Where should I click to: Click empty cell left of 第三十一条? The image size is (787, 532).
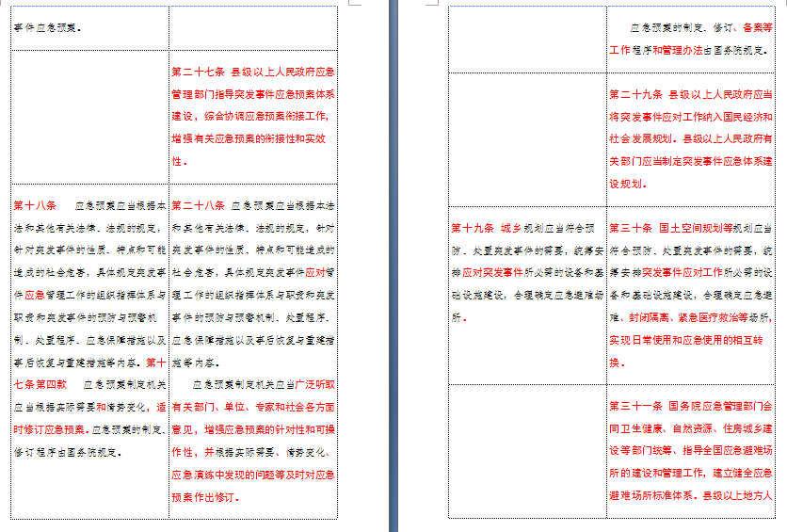click(527, 450)
